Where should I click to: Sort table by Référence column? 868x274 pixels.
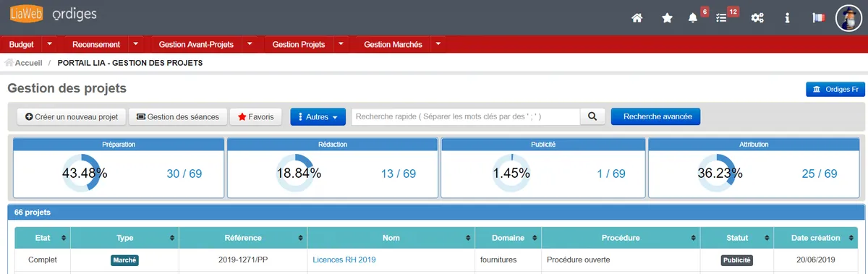[243, 238]
